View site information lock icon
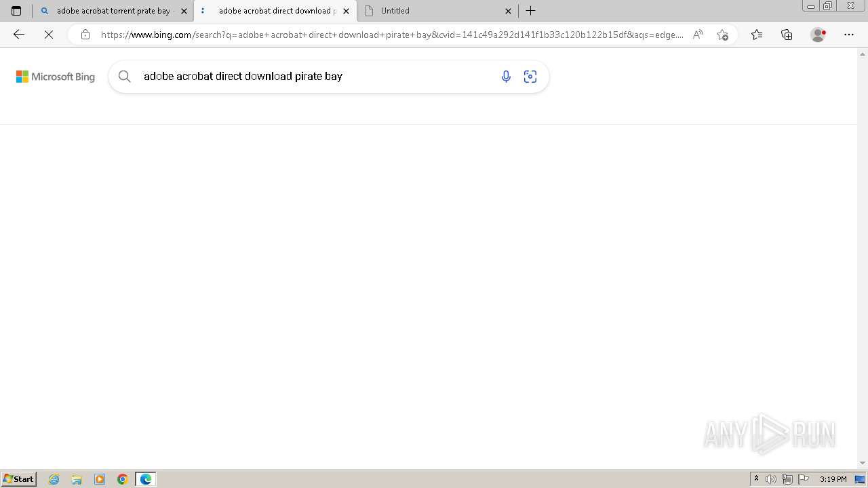This screenshot has height=488, width=868. pyautogui.click(x=85, y=35)
